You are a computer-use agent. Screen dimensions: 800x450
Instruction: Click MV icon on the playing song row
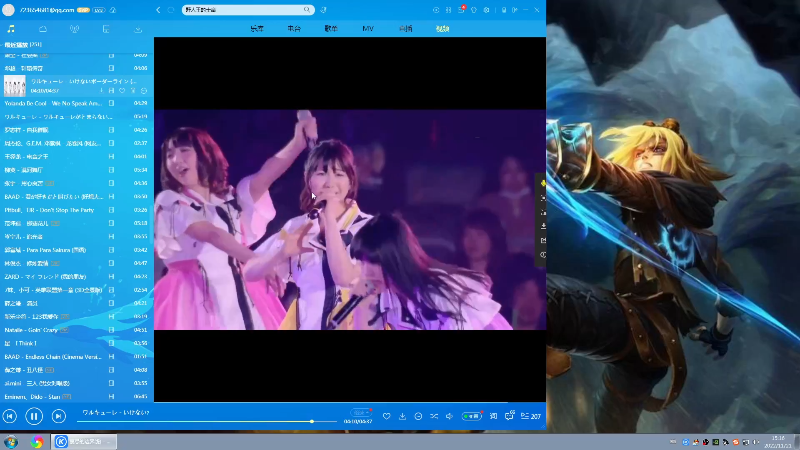click(x=111, y=91)
